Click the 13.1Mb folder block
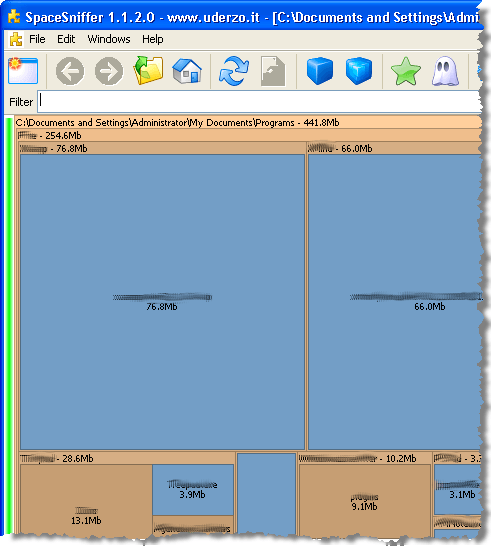 [x=86, y=500]
